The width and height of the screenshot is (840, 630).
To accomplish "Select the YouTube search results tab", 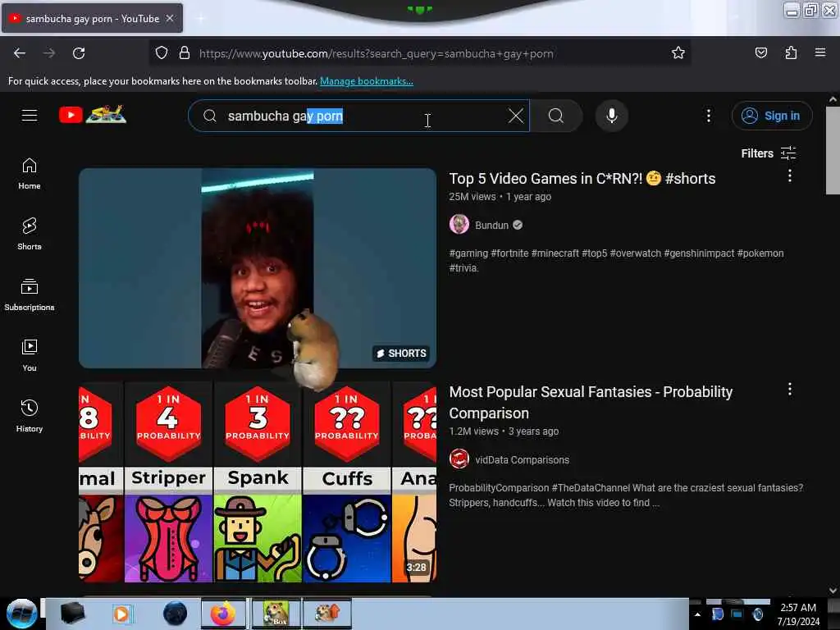I will 92,18.
